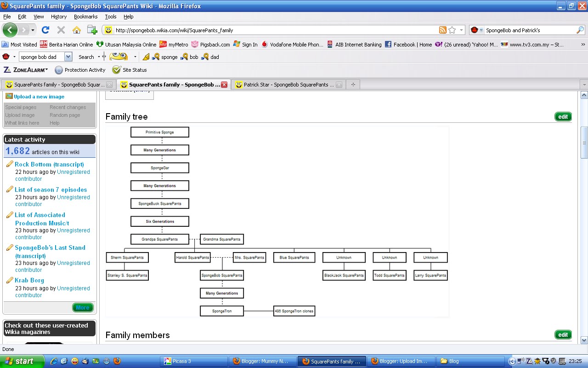Screen dimensions: 588x368
Task: Open the View menu
Action: tap(39, 17)
